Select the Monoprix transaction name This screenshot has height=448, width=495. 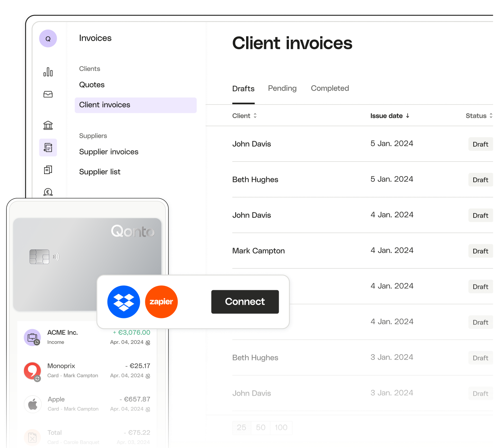61,366
